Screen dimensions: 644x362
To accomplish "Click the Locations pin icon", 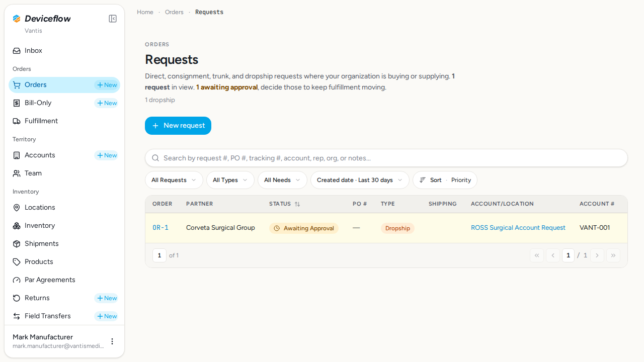I will 17,208.
